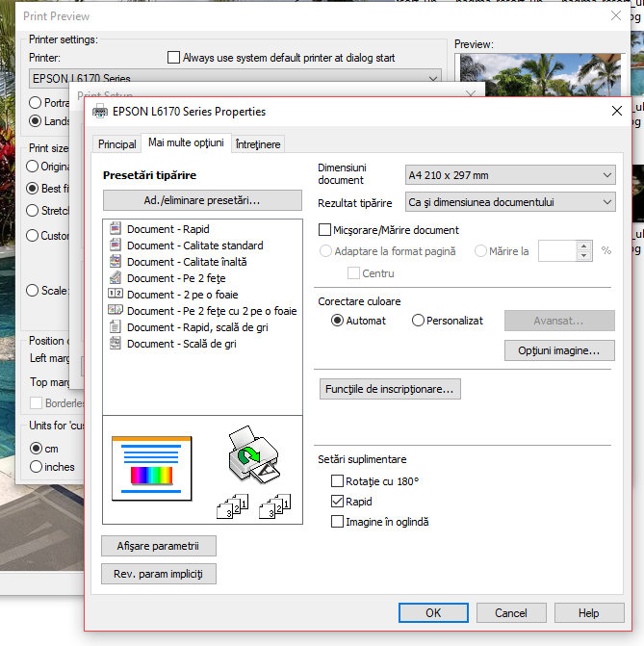This screenshot has height=646, width=644.
Task: Select Custom print size in Print Preview
Action: [x=32, y=236]
